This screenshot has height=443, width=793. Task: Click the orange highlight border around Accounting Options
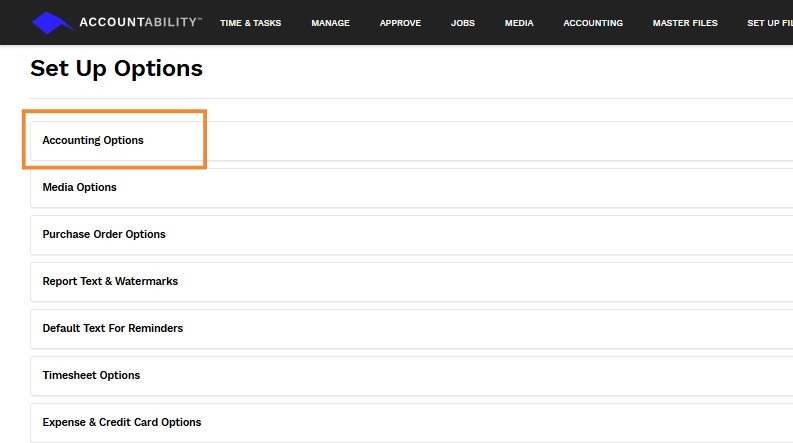pos(204,140)
